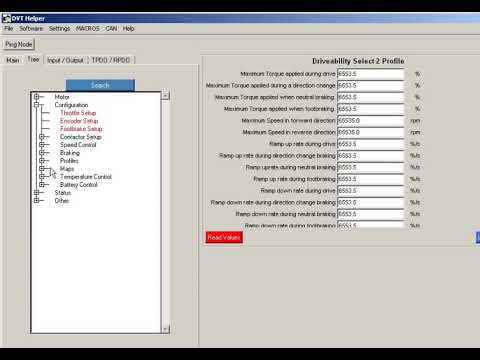This screenshot has width=480, height=360.
Task: Click Maximum Torque during direction change field
Action: pos(371,86)
